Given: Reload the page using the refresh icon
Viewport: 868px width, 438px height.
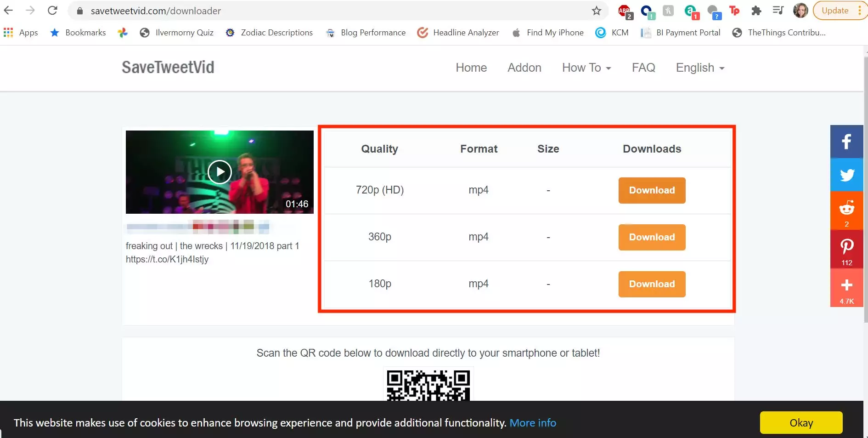Looking at the screenshot, I should [53, 11].
